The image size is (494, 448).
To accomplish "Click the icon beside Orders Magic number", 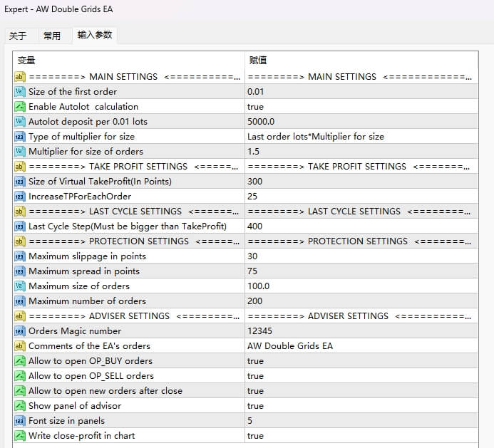I will pos(20,331).
